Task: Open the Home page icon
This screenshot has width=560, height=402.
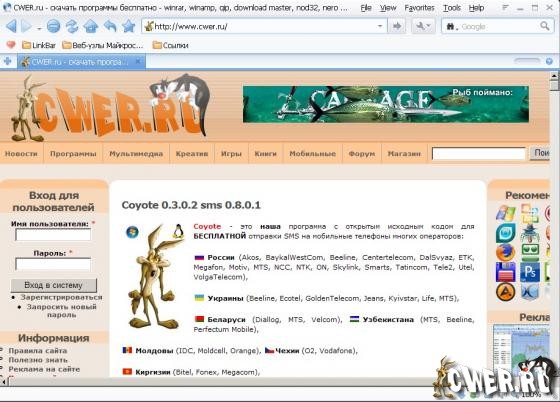Action: coord(91,26)
